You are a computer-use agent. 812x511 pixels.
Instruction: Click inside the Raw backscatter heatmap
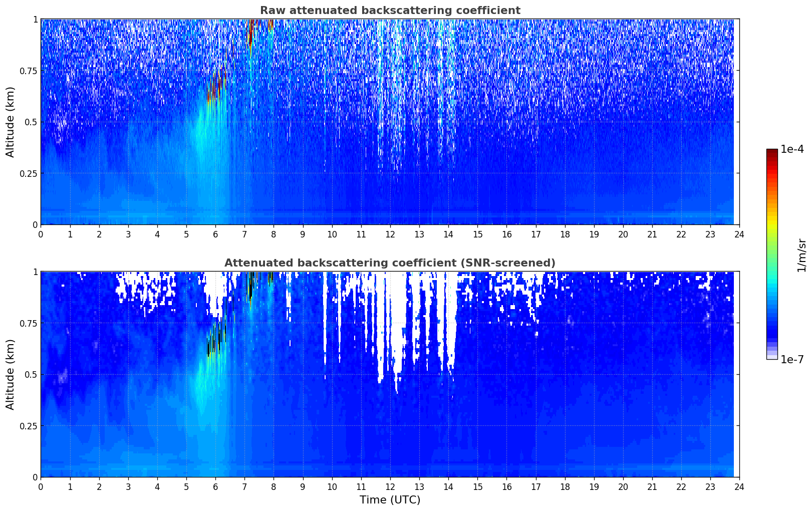(390, 122)
